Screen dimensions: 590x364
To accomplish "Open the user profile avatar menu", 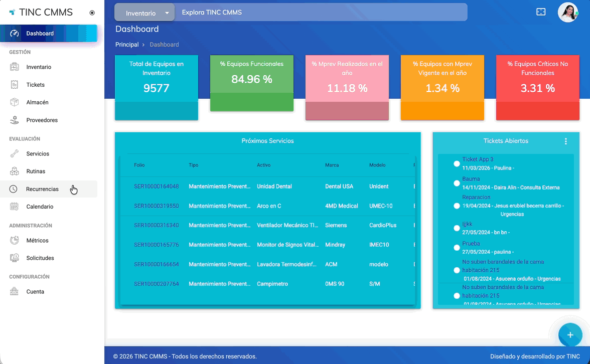I will click(x=568, y=13).
